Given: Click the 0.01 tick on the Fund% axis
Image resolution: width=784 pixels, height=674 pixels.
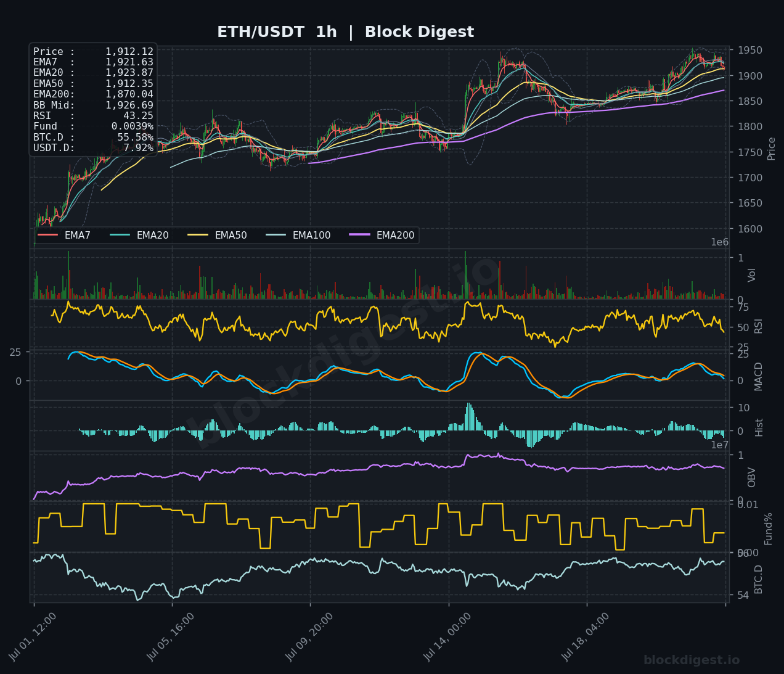Looking at the screenshot, I should point(748,504).
